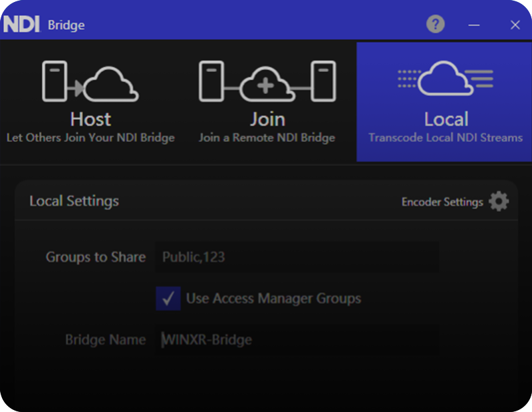Image resolution: width=532 pixels, height=412 pixels.
Task: Click the Host server-to-cloud icon
Action: pos(90,81)
